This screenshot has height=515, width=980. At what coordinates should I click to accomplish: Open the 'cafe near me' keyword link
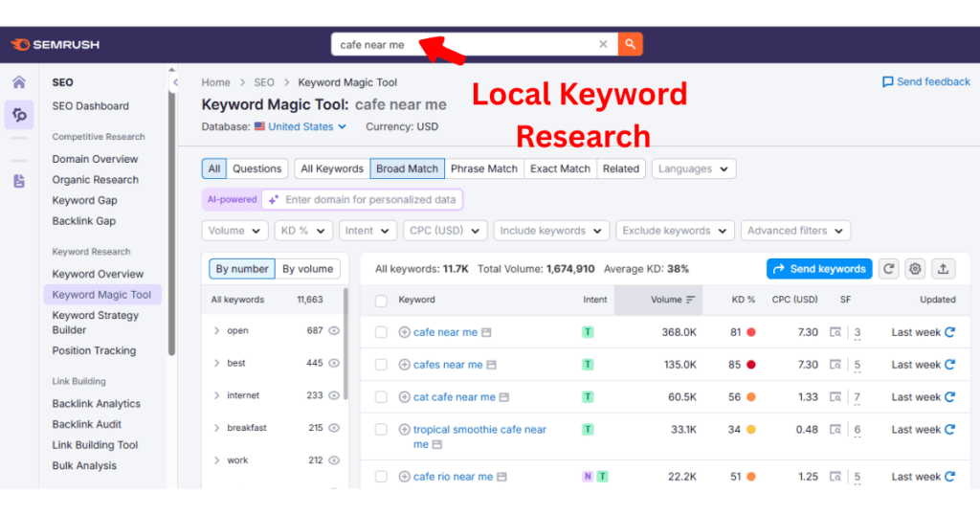tap(445, 332)
